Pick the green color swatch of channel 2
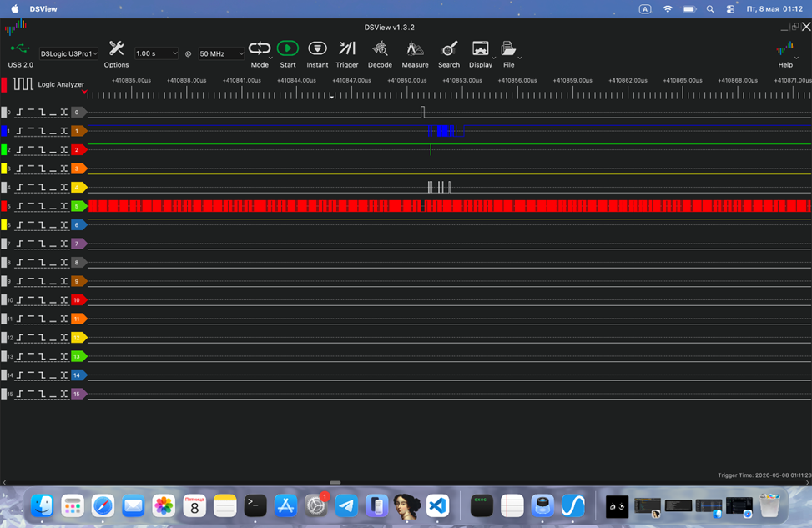Image resolution: width=812 pixels, height=528 pixels. click(x=4, y=149)
